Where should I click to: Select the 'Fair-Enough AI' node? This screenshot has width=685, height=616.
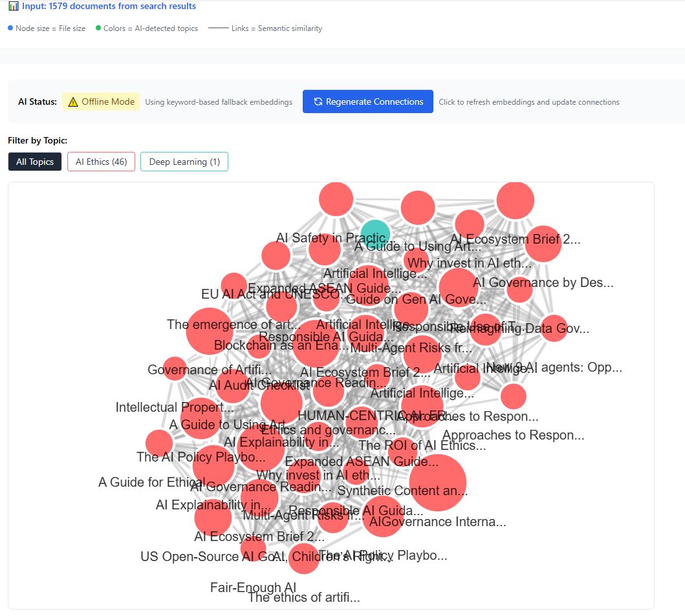tap(252, 588)
